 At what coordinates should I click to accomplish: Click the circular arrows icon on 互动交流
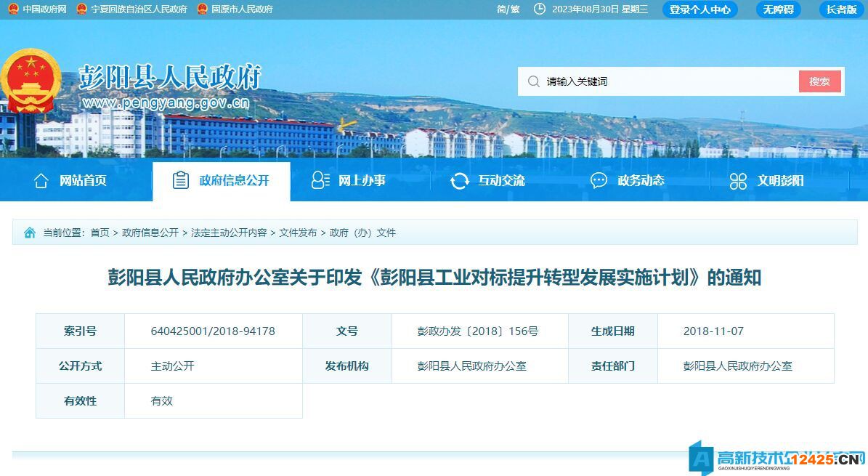[459, 181]
